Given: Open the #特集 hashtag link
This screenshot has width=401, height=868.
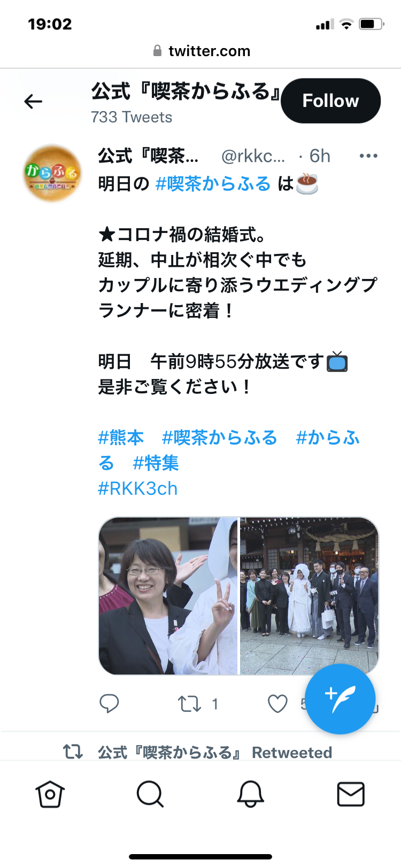Looking at the screenshot, I should pyautogui.click(x=156, y=463).
